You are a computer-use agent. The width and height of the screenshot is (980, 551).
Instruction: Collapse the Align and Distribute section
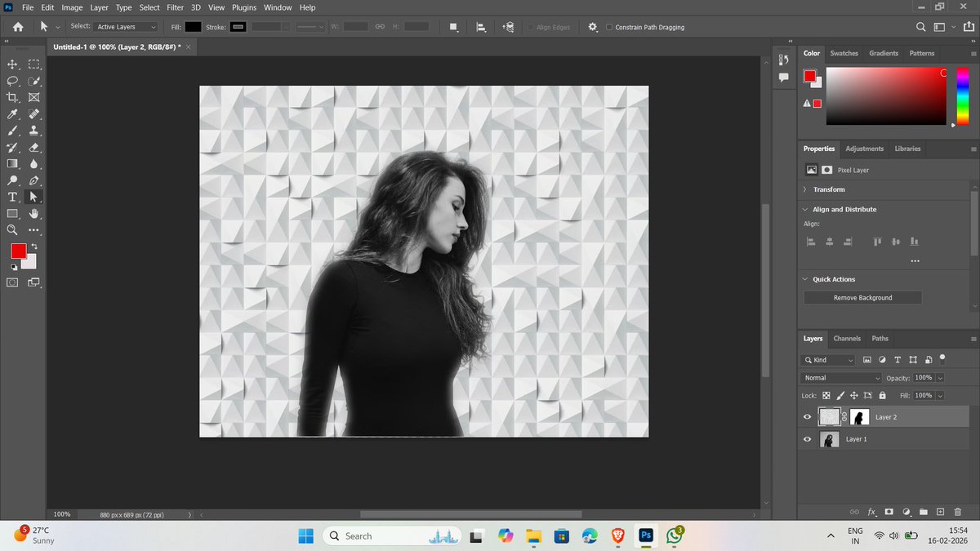pyautogui.click(x=804, y=210)
